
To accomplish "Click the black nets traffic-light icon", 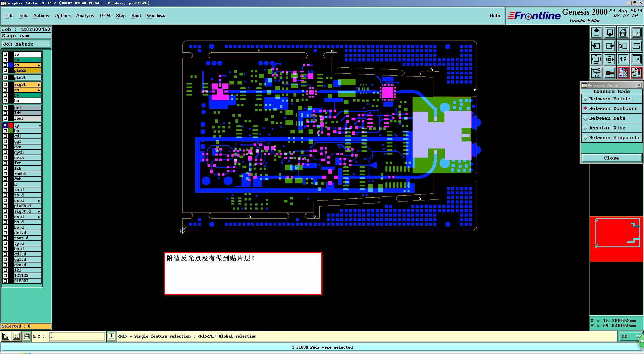I will coord(637,73).
